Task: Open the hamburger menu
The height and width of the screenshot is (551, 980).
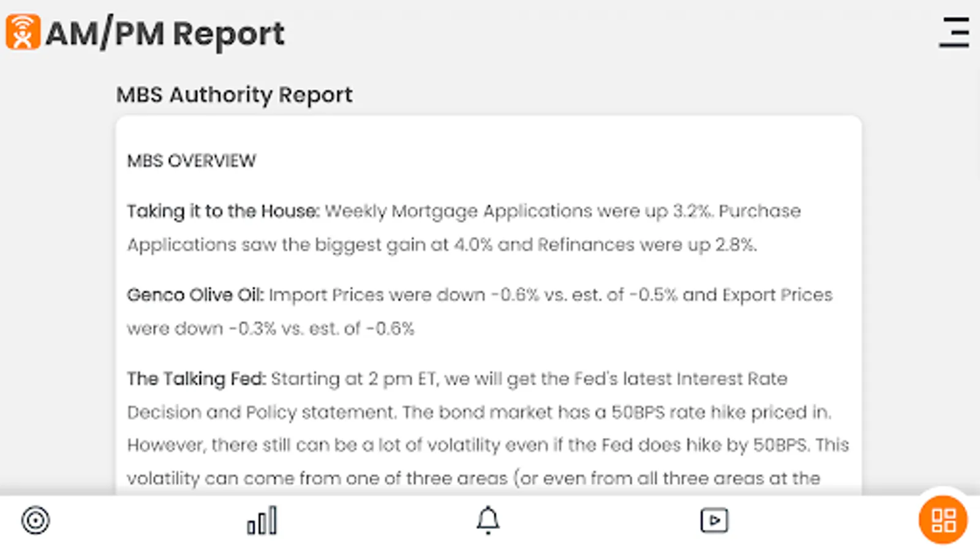Action: pos(954,32)
